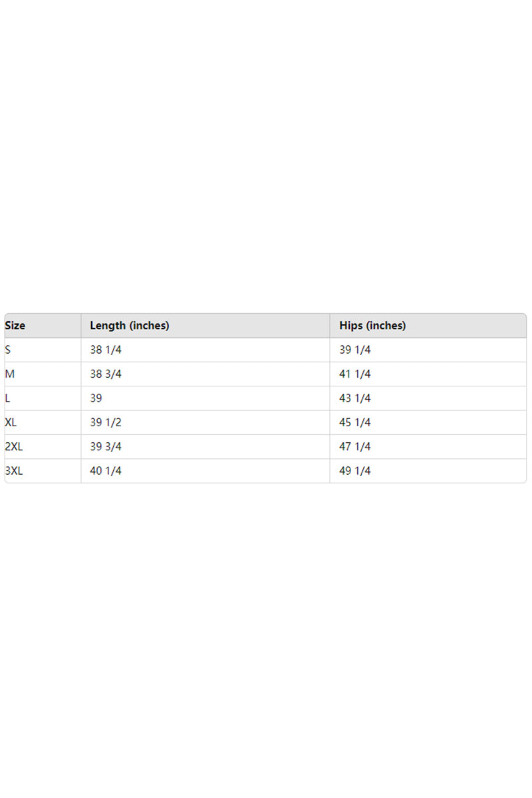Image resolution: width=532 pixels, height=798 pixels.
Task: Click the Size column header
Action: pyautogui.click(x=15, y=326)
